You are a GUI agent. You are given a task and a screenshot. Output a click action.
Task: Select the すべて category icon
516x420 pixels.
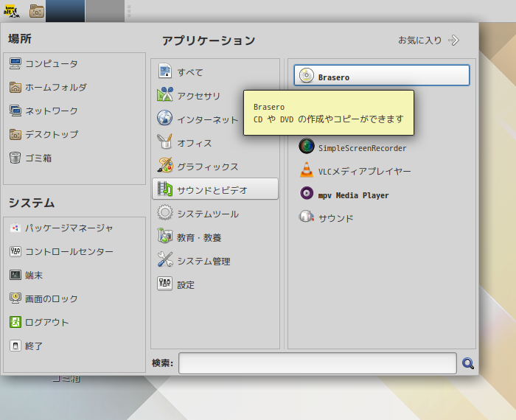(164, 71)
